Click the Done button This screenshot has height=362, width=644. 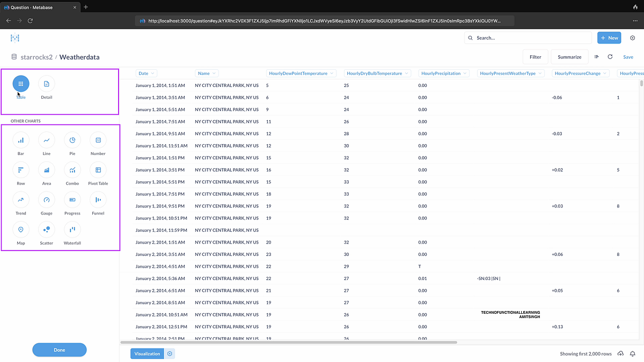tap(59, 350)
